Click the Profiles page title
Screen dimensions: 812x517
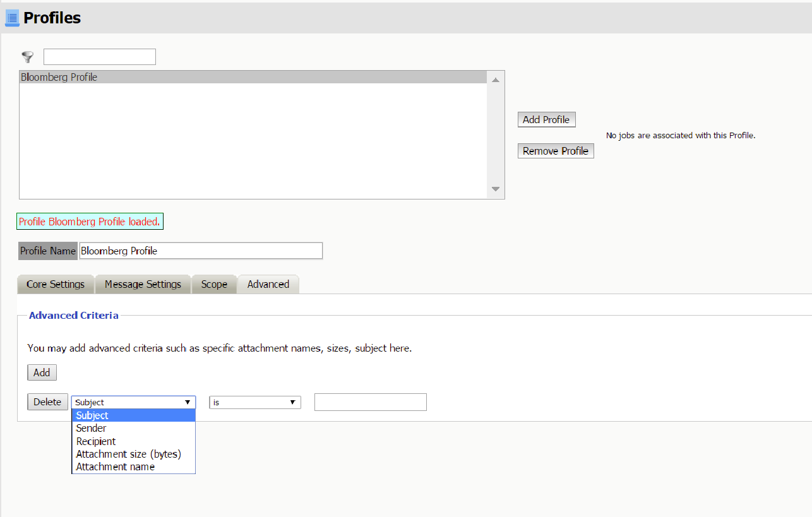point(52,18)
